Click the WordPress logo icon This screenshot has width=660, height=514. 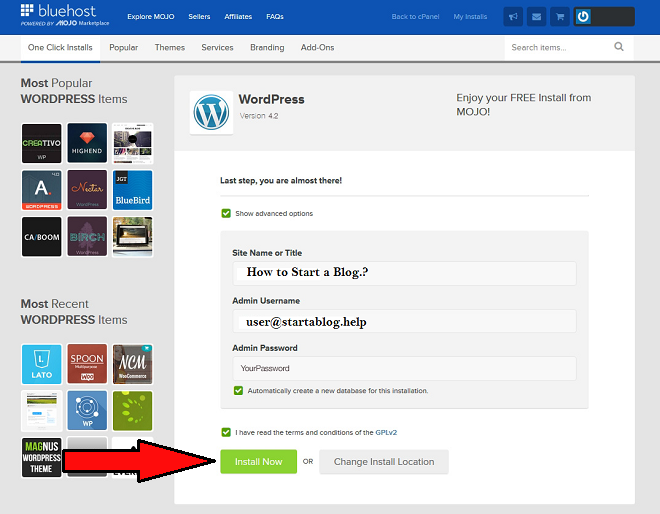(211, 112)
